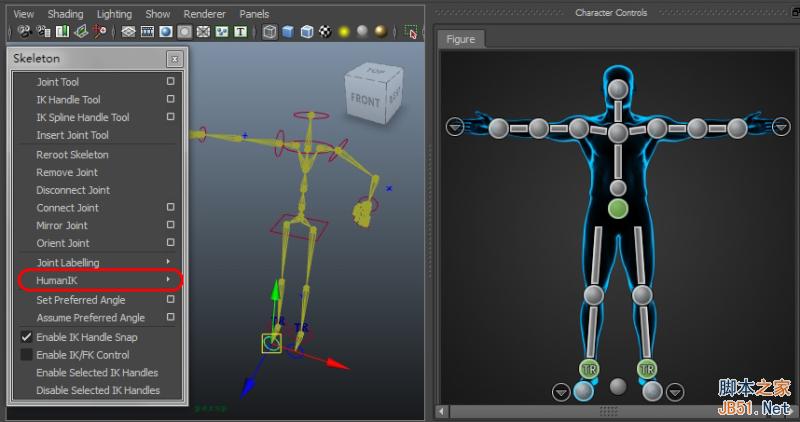Choose Reroot Skeleton from menu
Screen dimensions: 800x422
coord(72,155)
